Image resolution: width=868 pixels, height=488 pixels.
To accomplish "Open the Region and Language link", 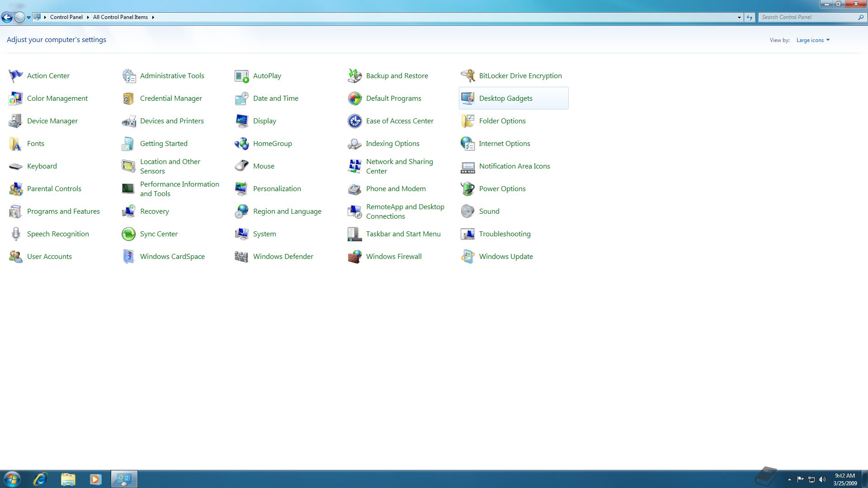I will tap(287, 211).
